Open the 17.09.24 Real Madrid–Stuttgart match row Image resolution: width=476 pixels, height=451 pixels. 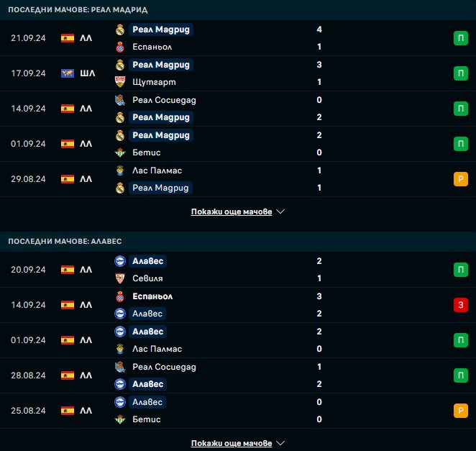click(x=237, y=73)
